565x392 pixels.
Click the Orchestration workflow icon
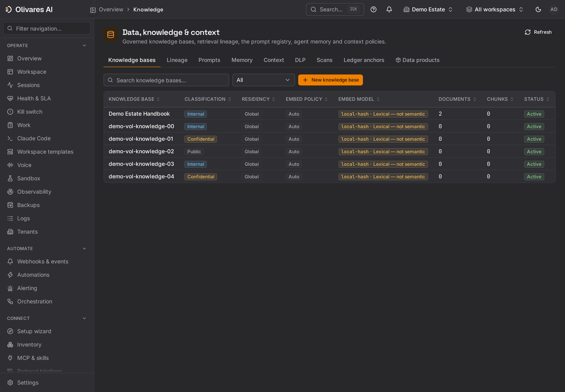click(10, 301)
